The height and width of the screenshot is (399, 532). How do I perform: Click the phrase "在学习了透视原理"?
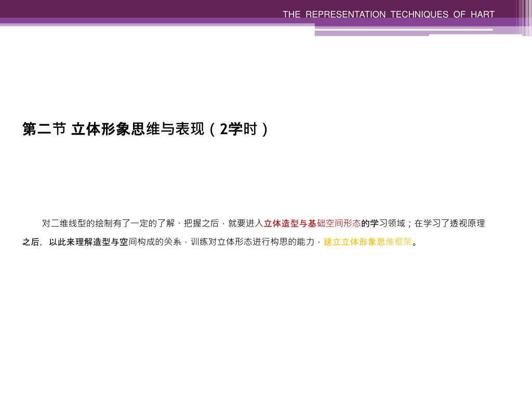pos(449,223)
